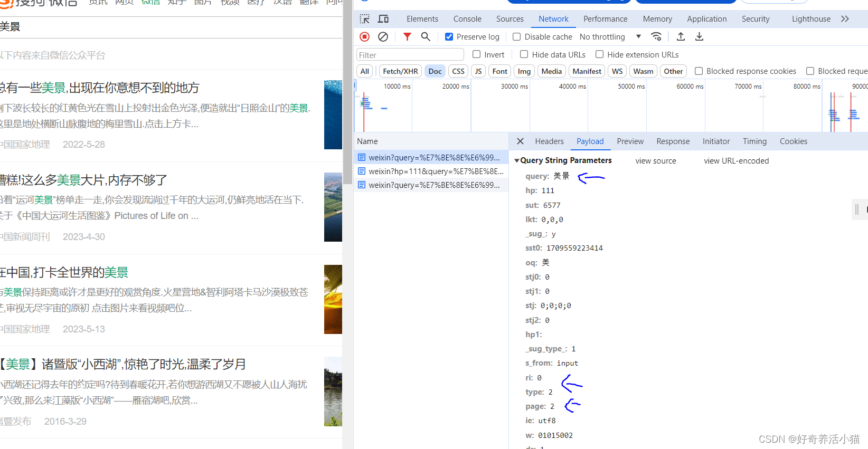
Task: Switch to the Console tab
Action: point(467,19)
